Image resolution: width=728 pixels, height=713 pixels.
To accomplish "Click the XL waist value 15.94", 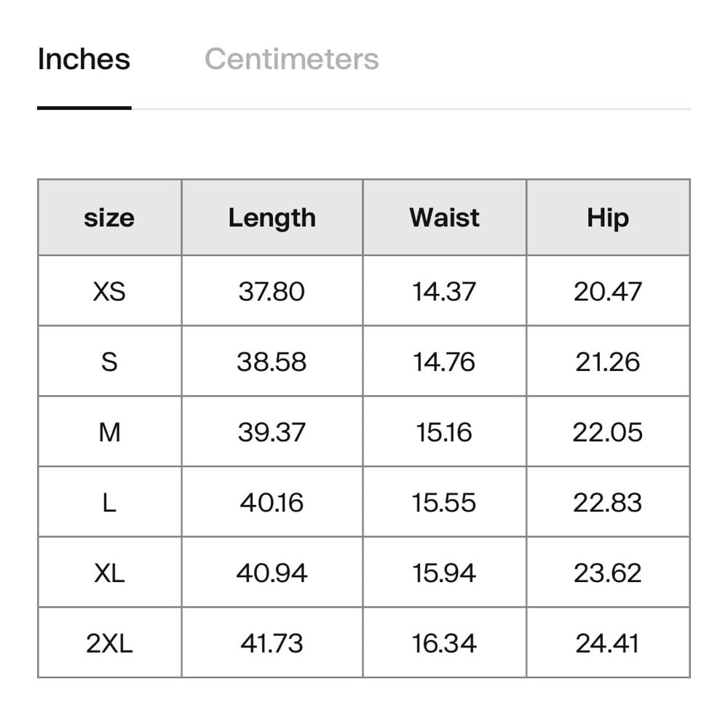I will (444, 573).
